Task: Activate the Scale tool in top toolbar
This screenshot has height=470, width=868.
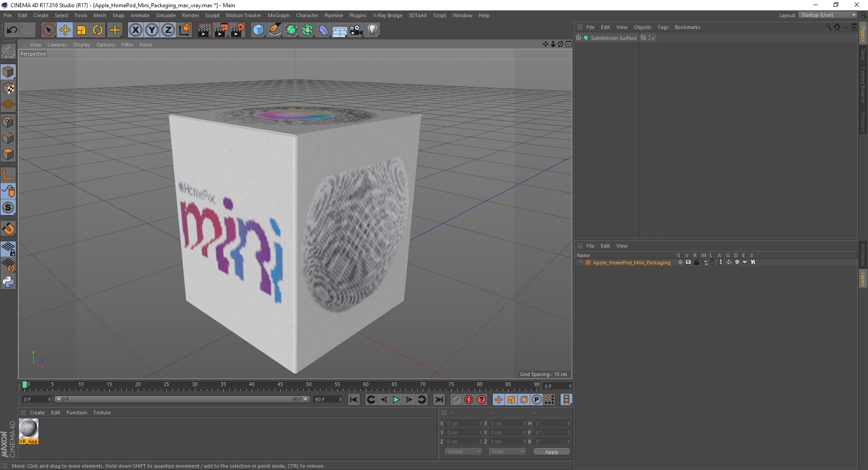Action: click(81, 30)
